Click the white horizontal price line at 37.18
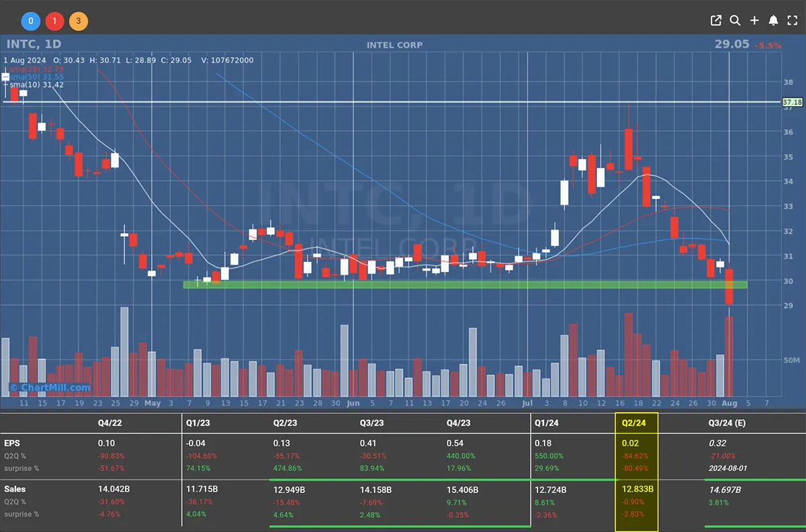This screenshot has width=806, height=532. [392, 102]
